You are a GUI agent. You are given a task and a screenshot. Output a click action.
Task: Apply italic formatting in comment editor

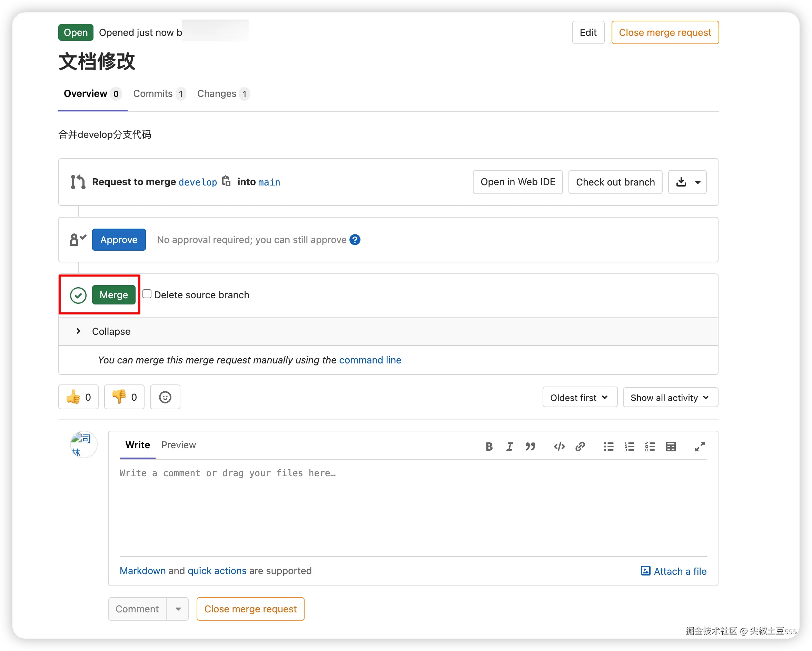point(509,447)
